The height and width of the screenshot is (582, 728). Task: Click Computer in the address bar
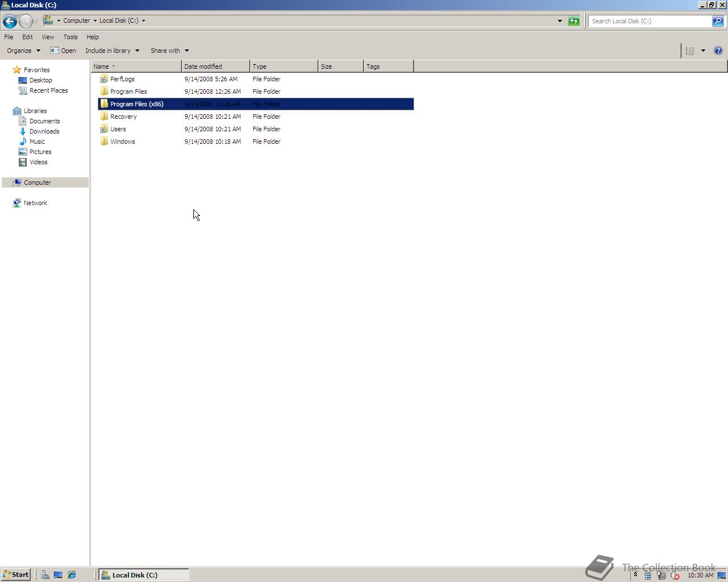click(76, 20)
